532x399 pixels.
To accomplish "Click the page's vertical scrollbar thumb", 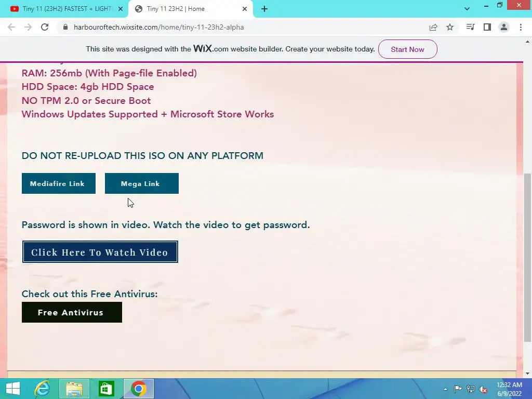I will [528, 258].
